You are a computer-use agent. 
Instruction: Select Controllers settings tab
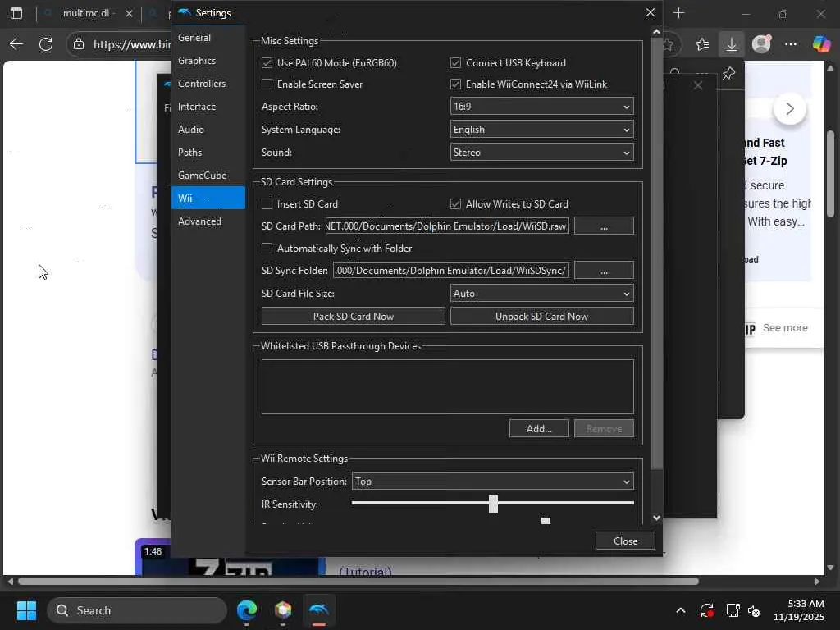coord(208,84)
